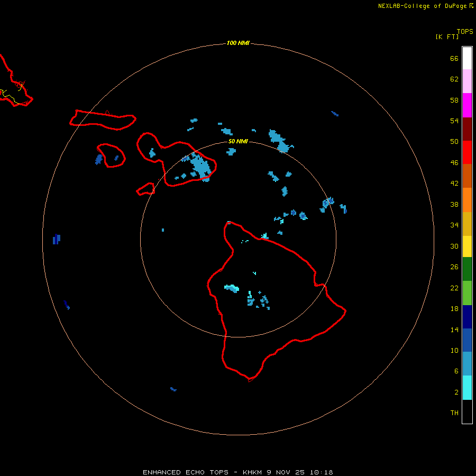The height and width of the screenshot is (476, 476).
Task: Click the TOPS legend title
Action: click(465, 32)
